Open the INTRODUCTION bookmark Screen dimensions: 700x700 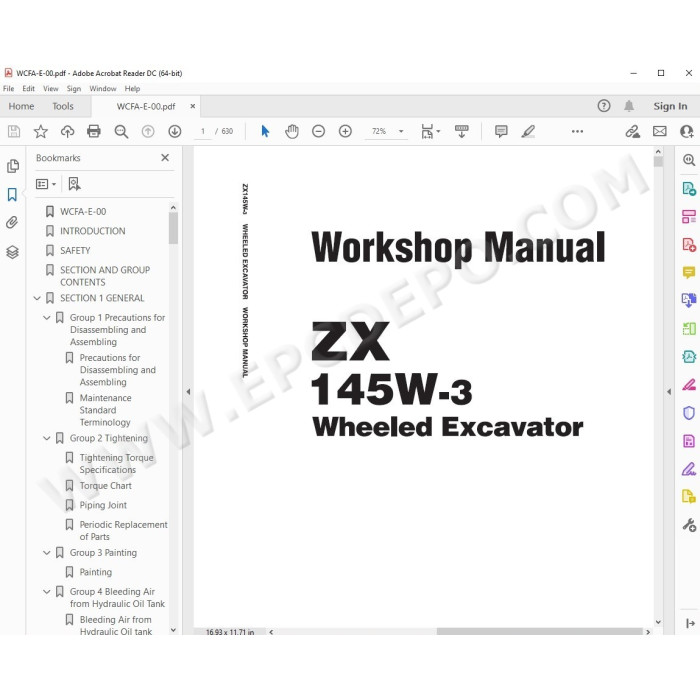pyautogui.click(x=92, y=231)
